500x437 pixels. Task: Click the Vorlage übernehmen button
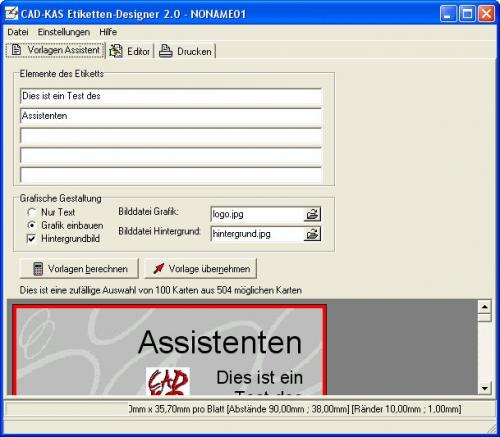(x=200, y=269)
